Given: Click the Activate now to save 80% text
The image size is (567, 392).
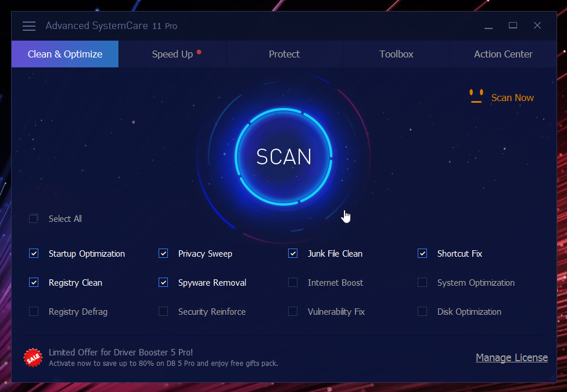Looking at the screenshot, I should [x=163, y=364].
